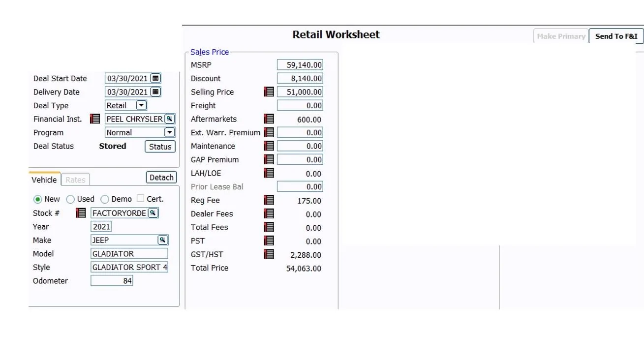Click the Make Primary button
The height and width of the screenshot is (362, 644).
point(561,36)
